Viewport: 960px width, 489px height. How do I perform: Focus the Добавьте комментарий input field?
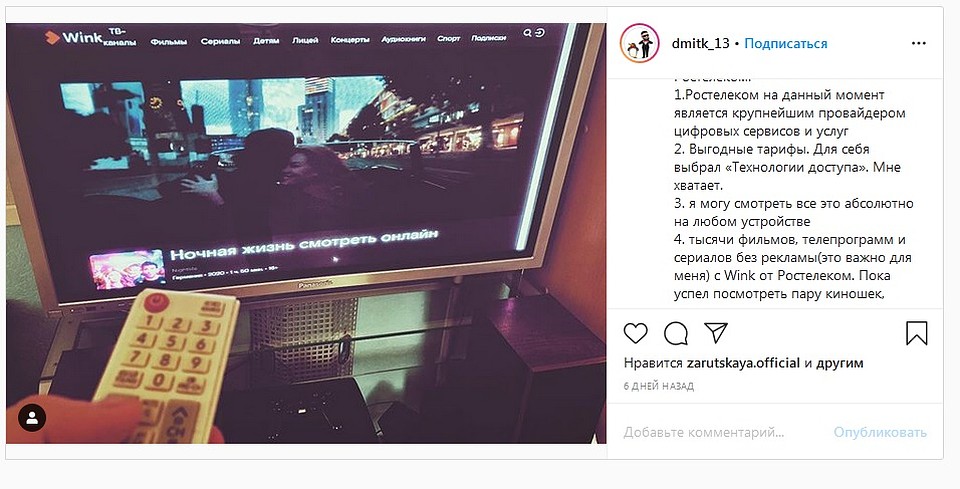pyautogui.click(x=704, y=433)
